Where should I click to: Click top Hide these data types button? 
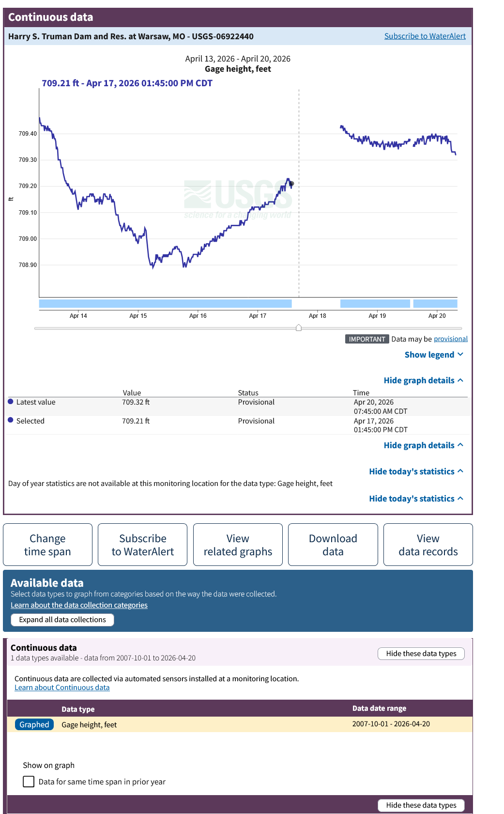pos(421,654)
